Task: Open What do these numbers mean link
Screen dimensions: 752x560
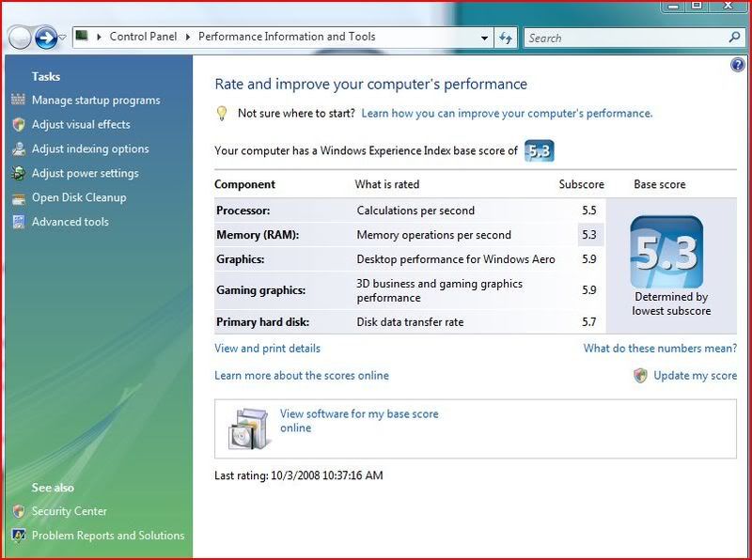Action: (660, 349)
